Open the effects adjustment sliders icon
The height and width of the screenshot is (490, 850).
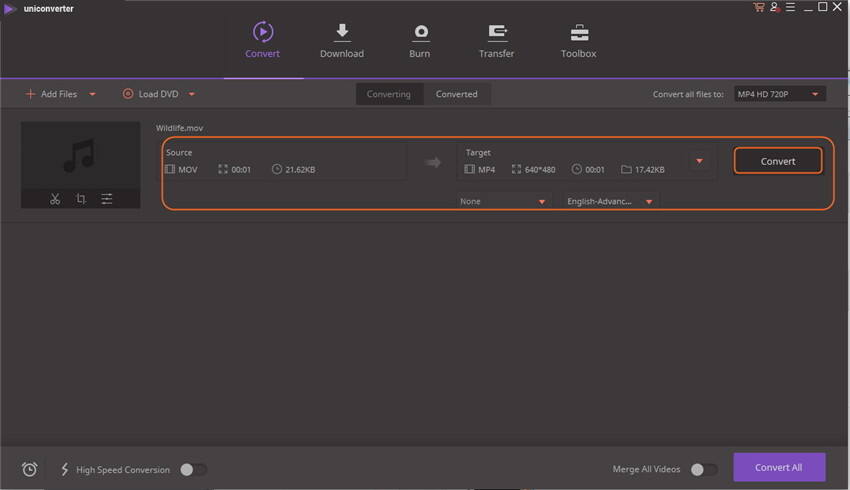click(107, 199)
